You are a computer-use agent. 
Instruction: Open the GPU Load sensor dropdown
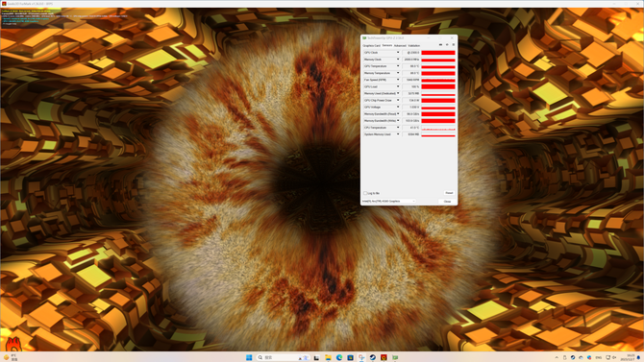(x=398, y=86)
